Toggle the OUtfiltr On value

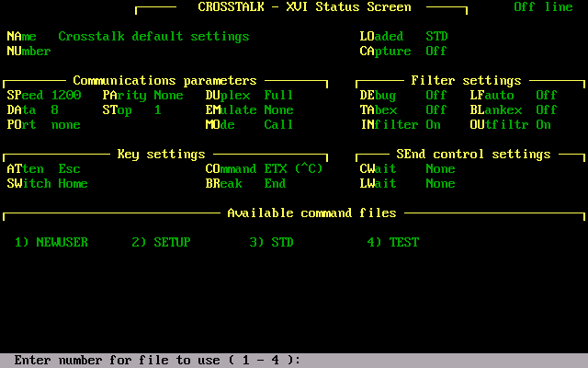pos(543,125)
